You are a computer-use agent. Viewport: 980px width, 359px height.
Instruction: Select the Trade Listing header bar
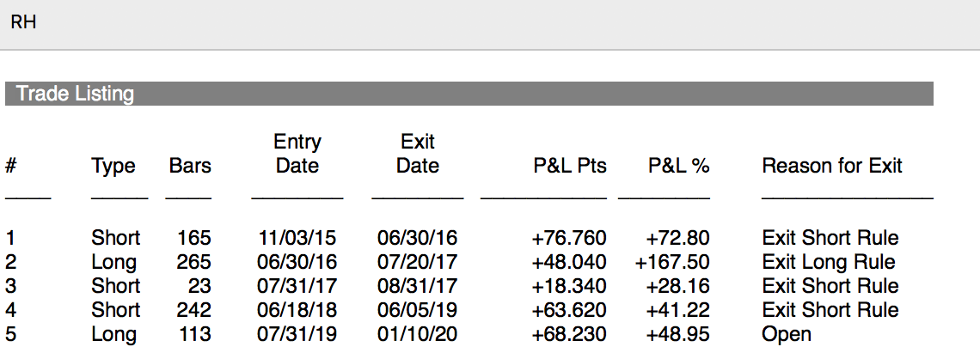coord(469,94)
